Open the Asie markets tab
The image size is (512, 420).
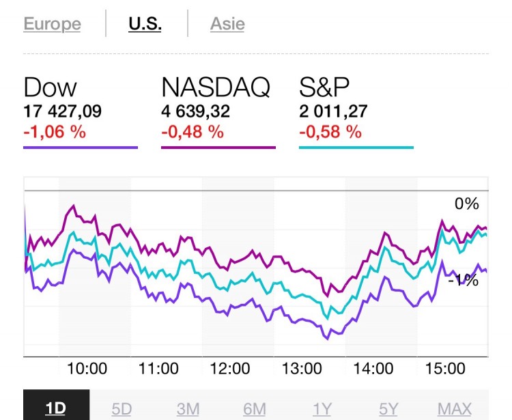coord(227,25)
